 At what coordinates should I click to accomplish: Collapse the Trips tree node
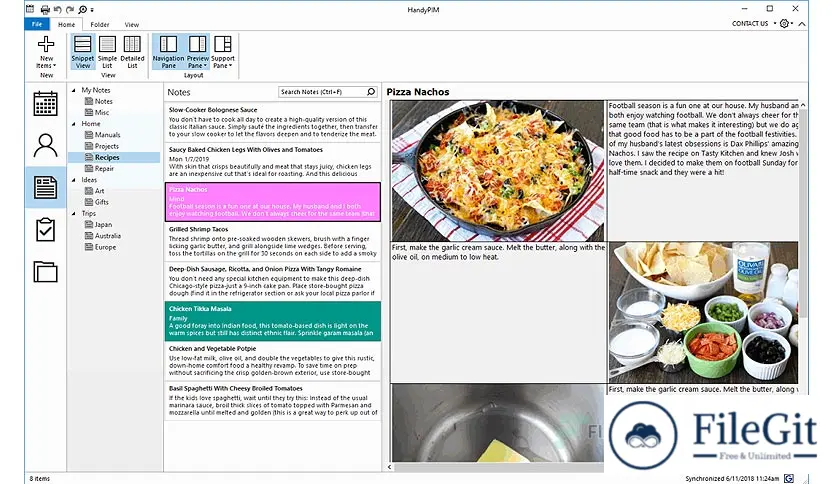tap(74, 214)
